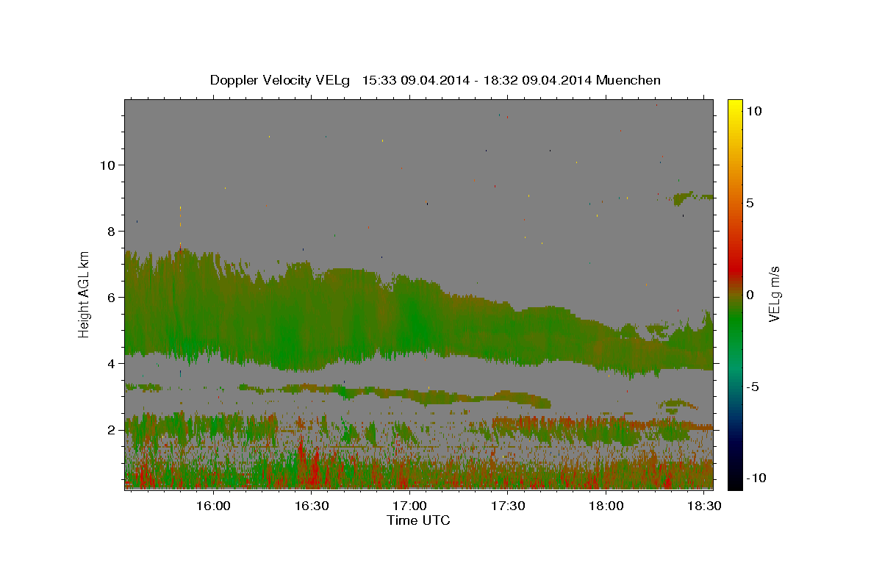
Task: Click the 18:30 time tick label
Action: [703, 506]
